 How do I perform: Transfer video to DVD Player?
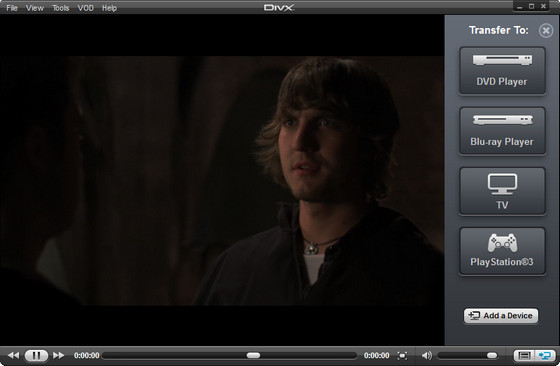pyautogui.click(x=502, y=71)
